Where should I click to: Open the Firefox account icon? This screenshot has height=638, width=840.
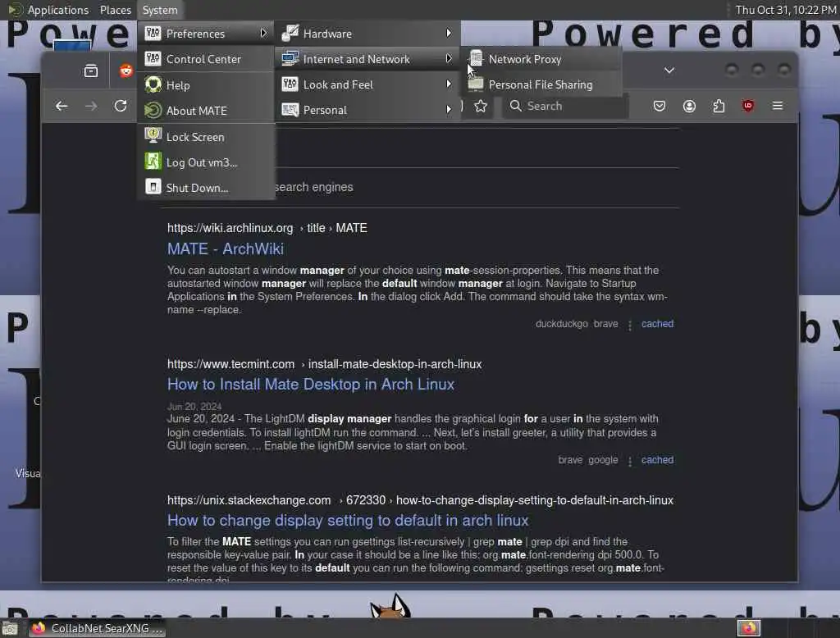(x=689, y=106)
